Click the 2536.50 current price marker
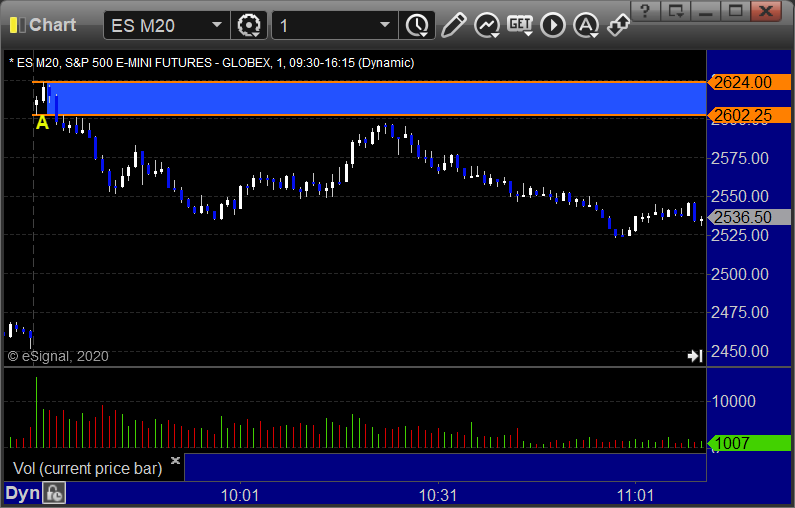Screen dimensions: 795x508 tap(749, 217)
